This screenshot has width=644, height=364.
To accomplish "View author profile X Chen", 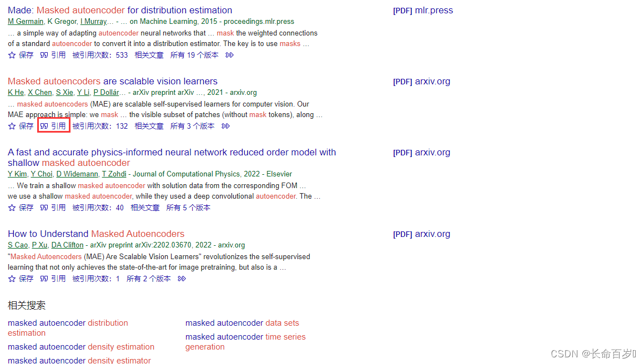I will (40, 92).
